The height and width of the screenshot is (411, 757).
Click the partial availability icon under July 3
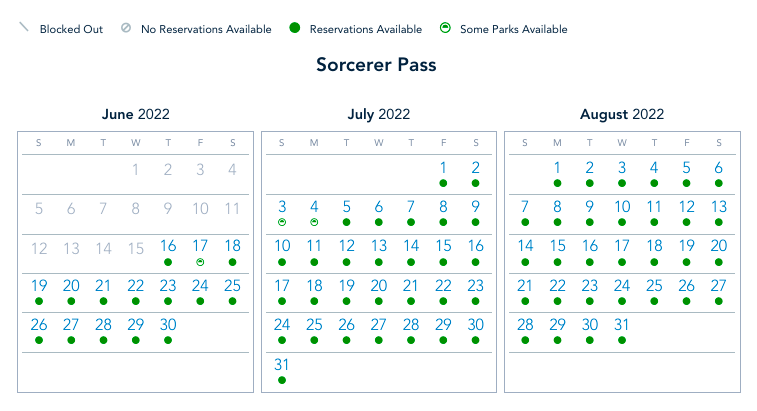pos(282,222)
